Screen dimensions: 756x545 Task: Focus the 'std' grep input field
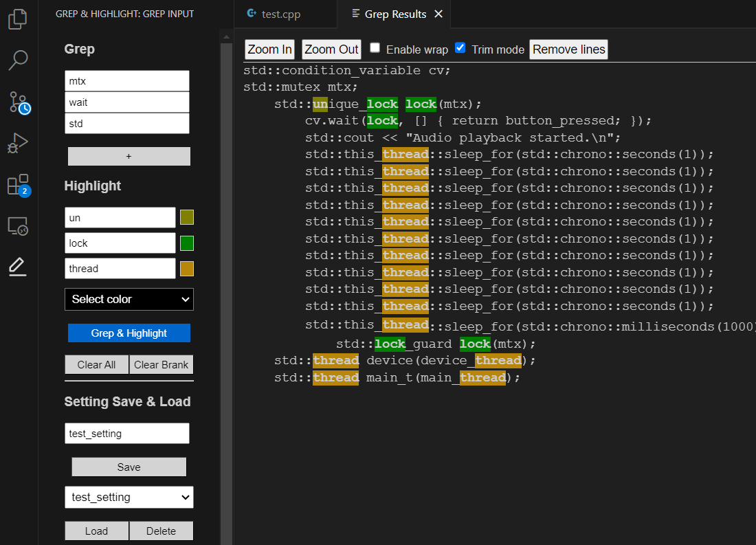point(127,124)
